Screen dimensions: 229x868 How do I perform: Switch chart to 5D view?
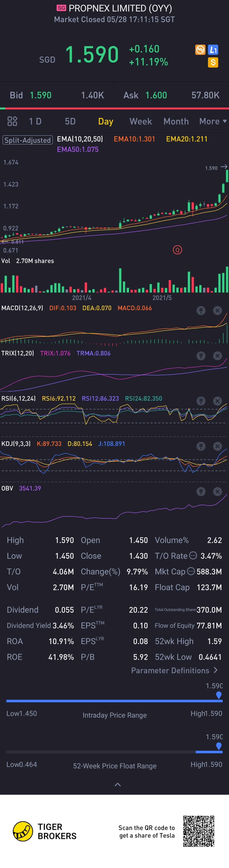click(70, 121)
